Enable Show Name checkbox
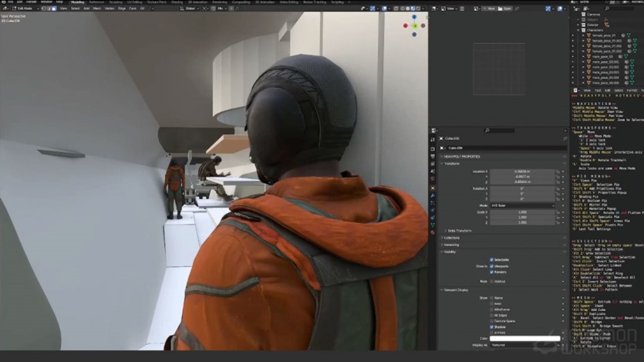The image size is (644, 362). (x=491, y=298)
